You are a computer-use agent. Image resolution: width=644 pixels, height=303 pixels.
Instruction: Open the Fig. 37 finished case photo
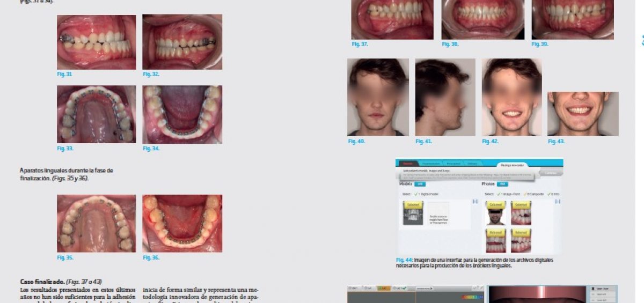[x=392, y=20]
